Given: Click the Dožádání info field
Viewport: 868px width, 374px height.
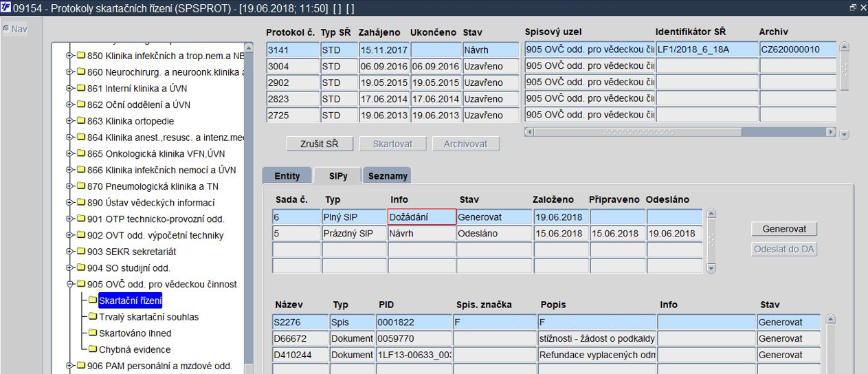Looking at the screenshot, I should point(422,217).
